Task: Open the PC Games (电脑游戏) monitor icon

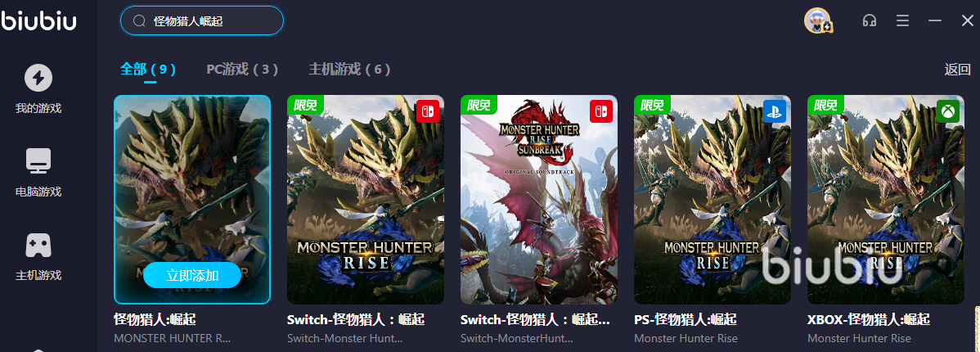Action: coord(38,161)
